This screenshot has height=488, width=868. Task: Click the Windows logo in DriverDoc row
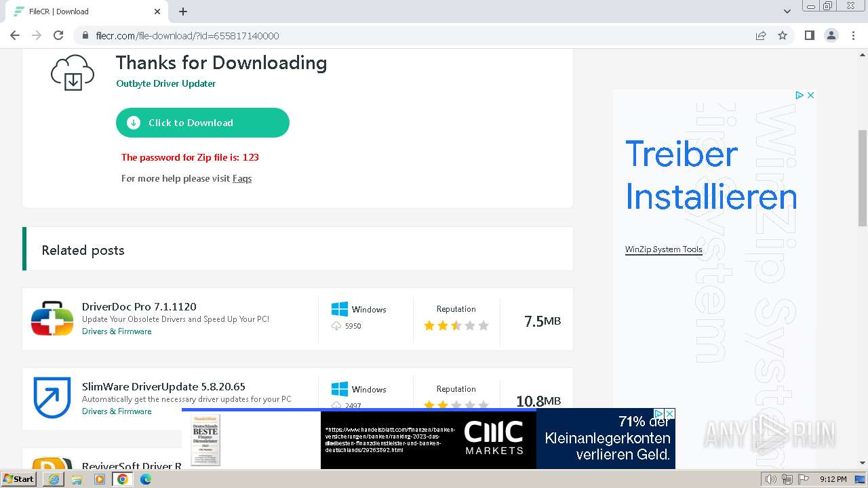[x=340, y=309]
